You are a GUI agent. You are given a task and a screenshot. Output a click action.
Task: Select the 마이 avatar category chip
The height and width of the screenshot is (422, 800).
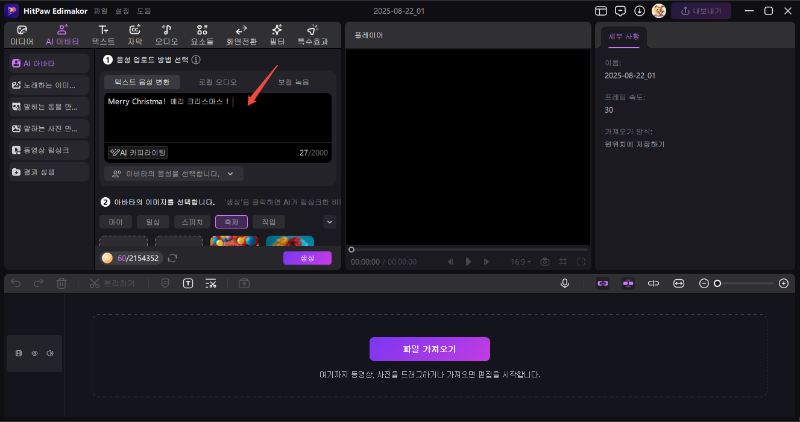[116, 222]
